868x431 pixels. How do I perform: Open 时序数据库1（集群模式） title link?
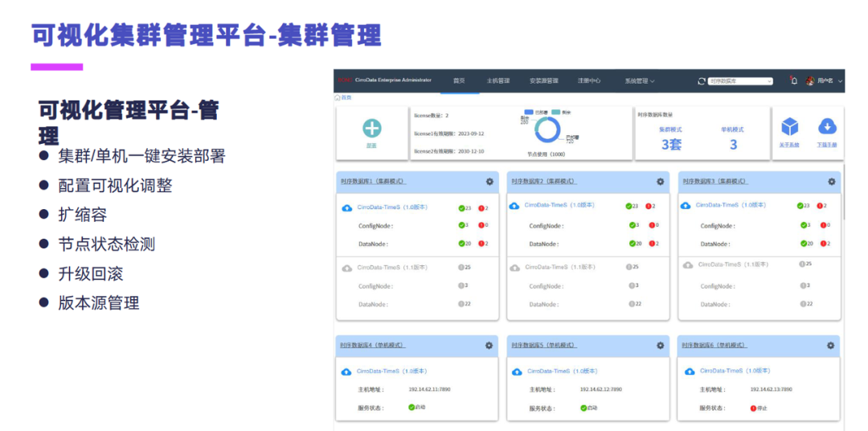(x=373, y=181)
